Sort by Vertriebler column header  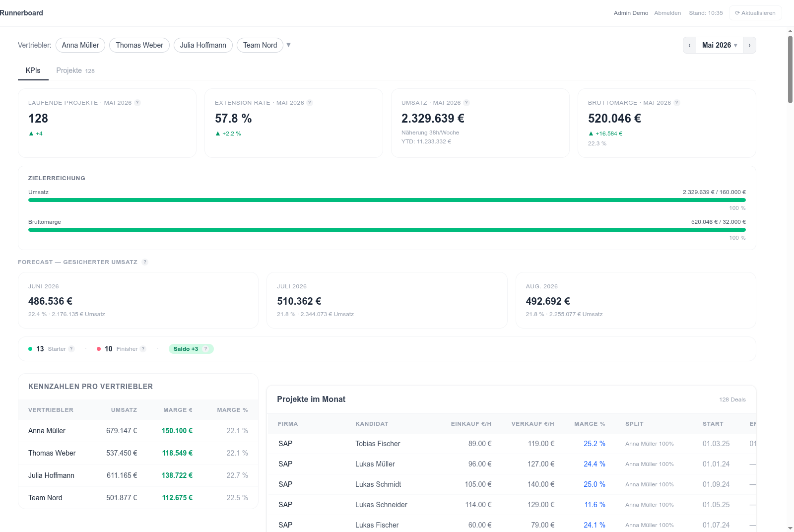[x=51, y=410]
